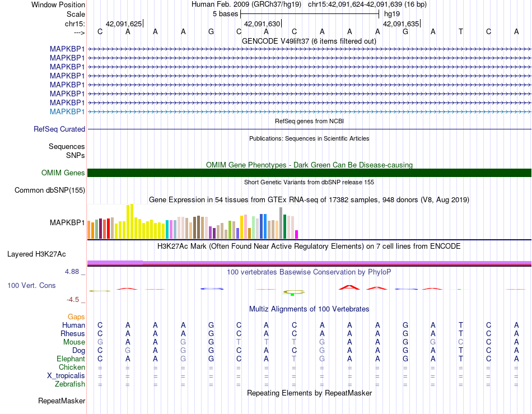Viewport: 532px width, 414px height.
Task: Click the OMIM Genes dark green bar
Action: click(309, 173)
